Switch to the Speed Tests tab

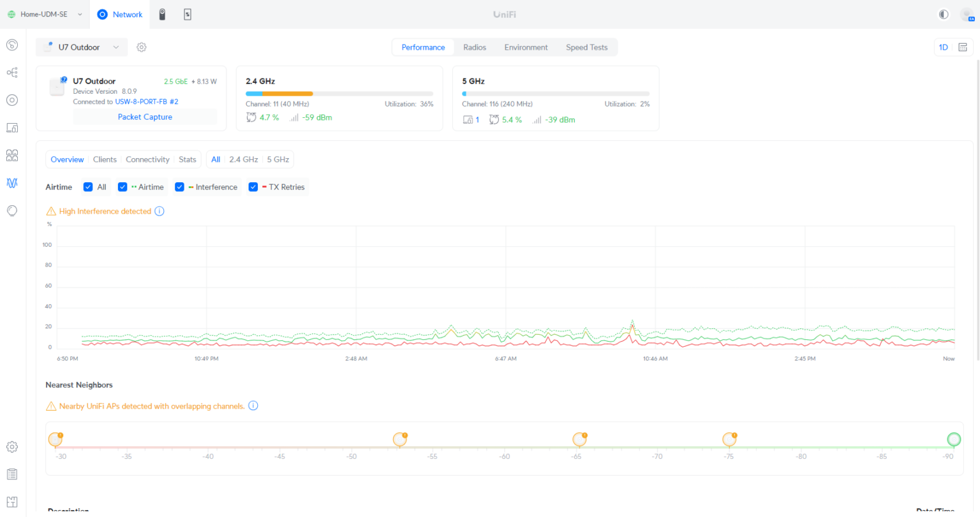pos(587,47)
